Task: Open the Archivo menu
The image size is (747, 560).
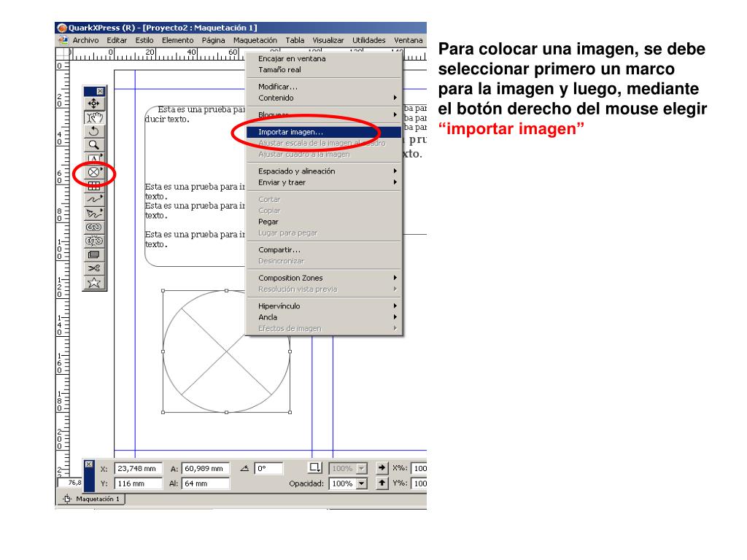Action: [x=86, y=41]
